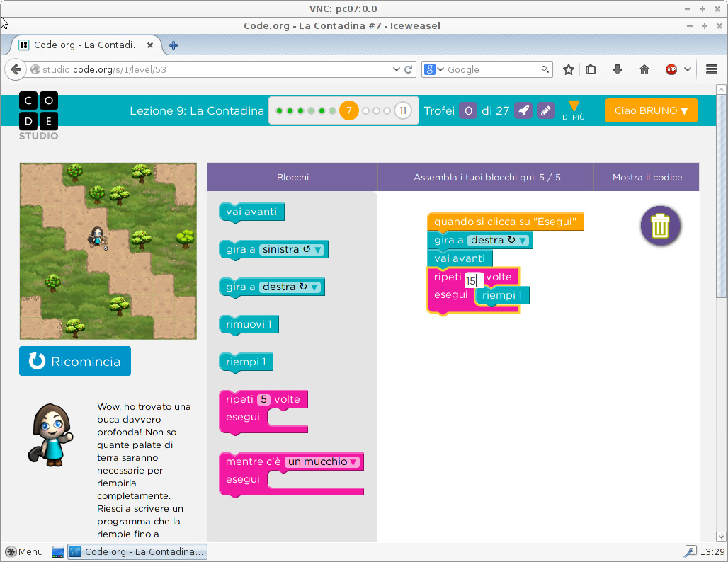The height and width of the screenshot is (562, 728).
Task: Click the repeat count field showing 15
Action: click(472, 281)
